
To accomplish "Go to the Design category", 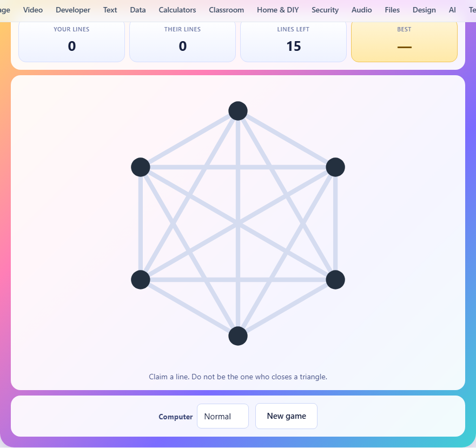I will [x=424, y=10].
